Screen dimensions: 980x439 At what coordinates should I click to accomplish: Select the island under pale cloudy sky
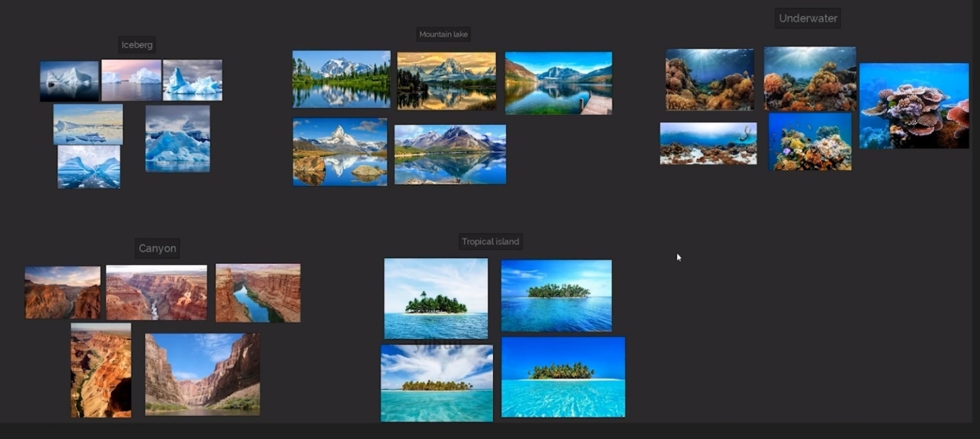[x=436, y=299]
